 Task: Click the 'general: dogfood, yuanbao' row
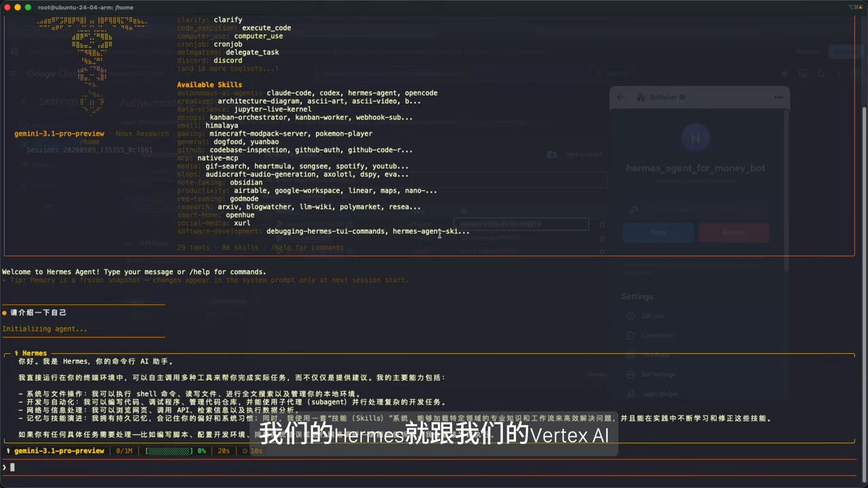228,142
